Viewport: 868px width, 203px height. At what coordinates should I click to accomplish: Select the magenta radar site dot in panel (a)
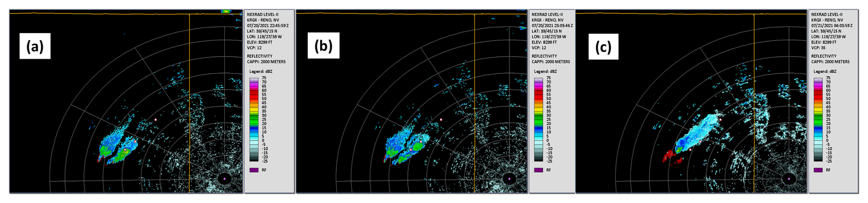click(224, 178)
